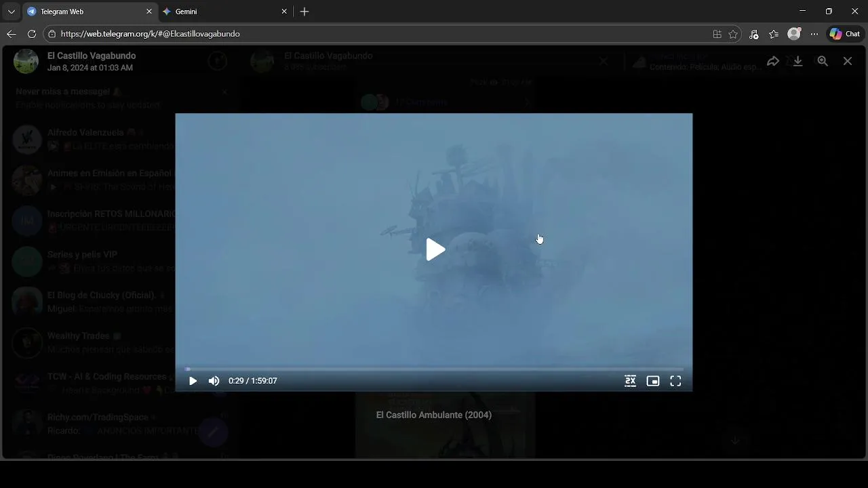868x488 pixels.
Task: Open video in fullscreen
Action: [x=675, y=381]
